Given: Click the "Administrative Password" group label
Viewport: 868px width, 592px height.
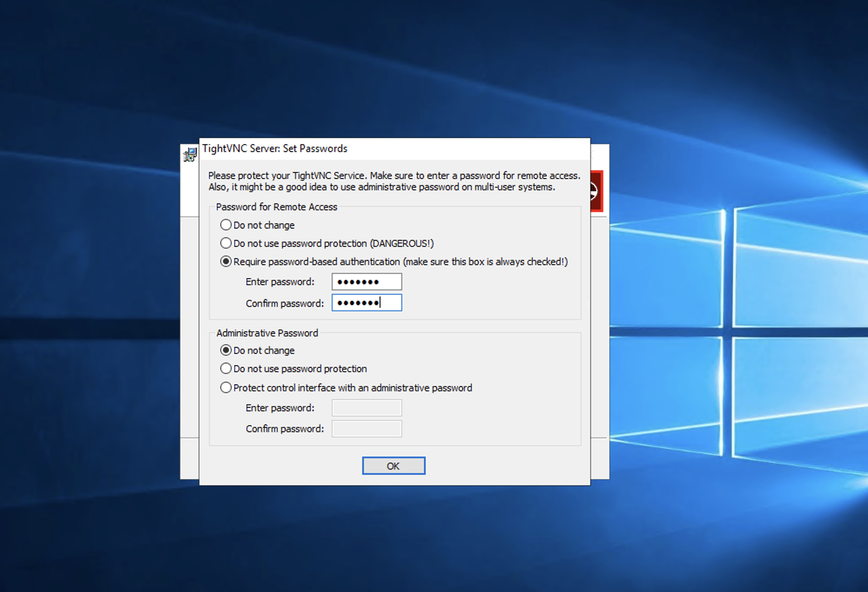Looking at the screenshot, I should click(x=267, y=333).
